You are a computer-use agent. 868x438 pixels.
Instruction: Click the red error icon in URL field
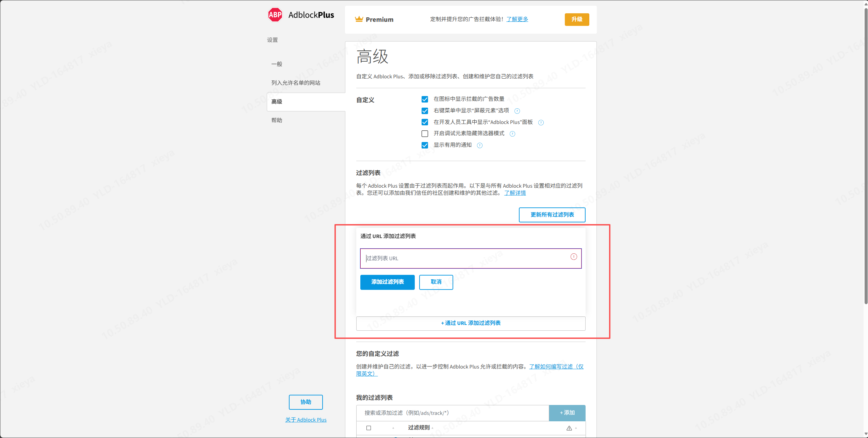(574, 257)
